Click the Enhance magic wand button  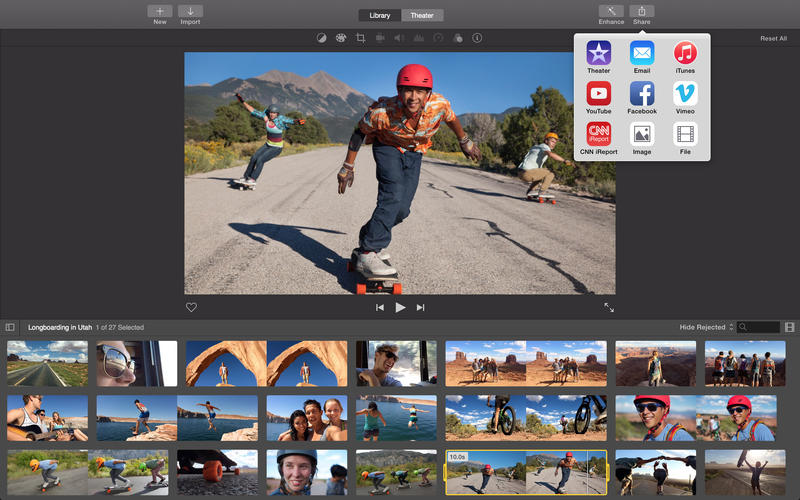point(611,12)
